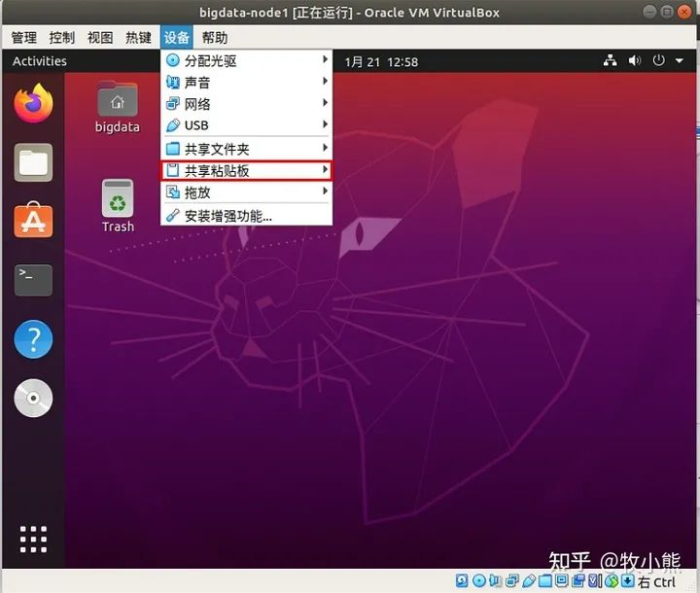700x593 pixels.
Task: Click the optical disc icon in dock
Action: pyautogui.click(x=33, y=398)
